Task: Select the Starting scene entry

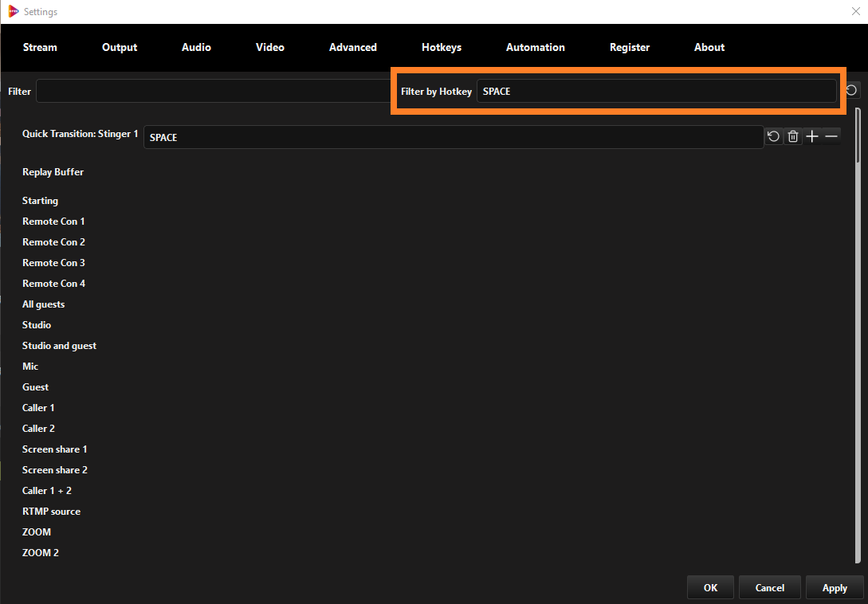Action: 40,201
